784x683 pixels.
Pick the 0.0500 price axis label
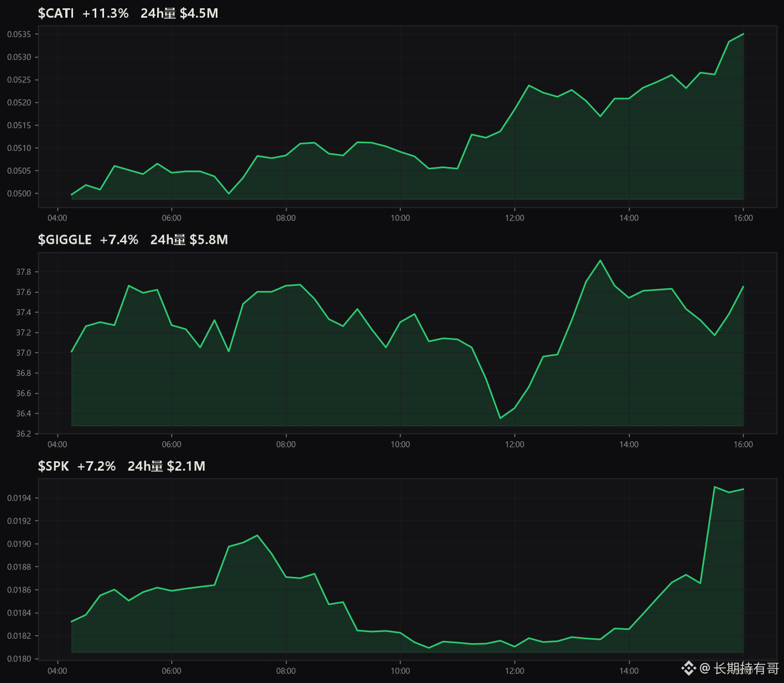point(19,193)
